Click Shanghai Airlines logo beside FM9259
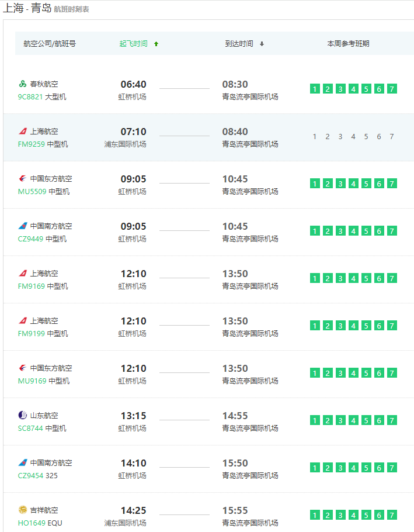Viewport: 414px width, 532px height. pos(23,132)
